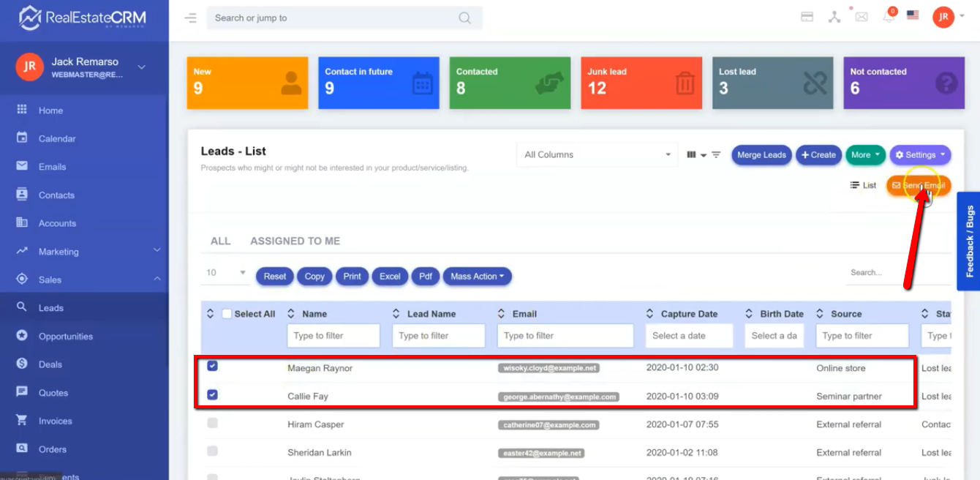Expand the Mass Action dropdown
The height and width of the screenshot is (480, 980).
click(x=477, y=277)
